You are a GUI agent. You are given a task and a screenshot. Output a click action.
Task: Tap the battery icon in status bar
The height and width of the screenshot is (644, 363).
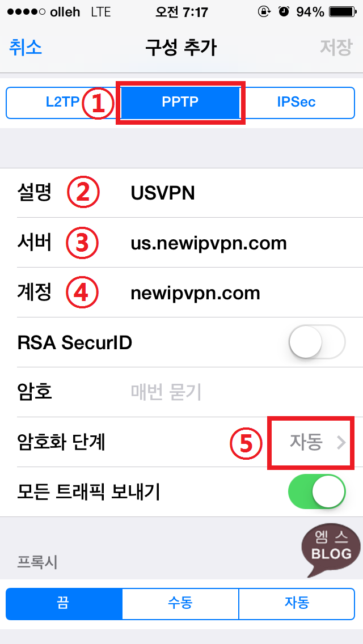point(342,12)
